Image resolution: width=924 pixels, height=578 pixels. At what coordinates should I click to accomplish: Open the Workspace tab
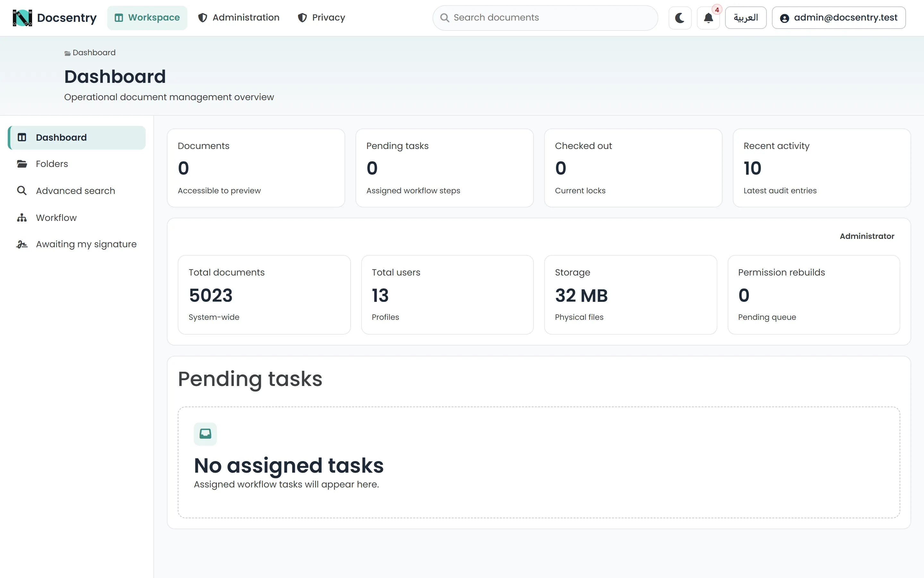coord(147,18)
